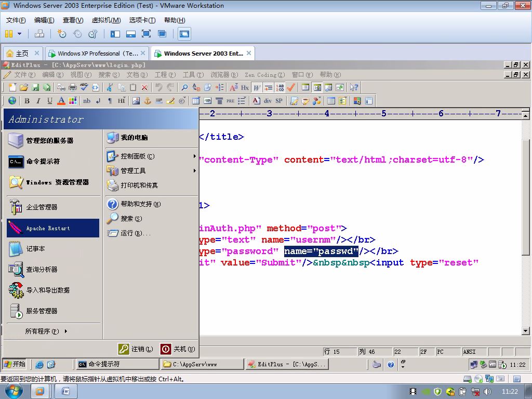Switch to C:\AppServ\www taskbar button
Image resolution: width=532 pixels, height=399 pixels.
202,364
